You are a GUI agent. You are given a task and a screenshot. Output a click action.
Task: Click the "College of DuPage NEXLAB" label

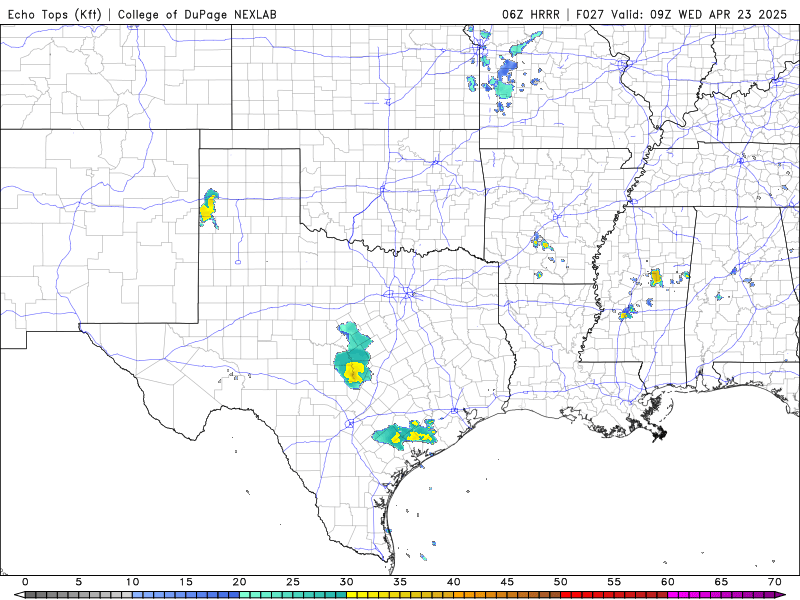pos(197,14)
